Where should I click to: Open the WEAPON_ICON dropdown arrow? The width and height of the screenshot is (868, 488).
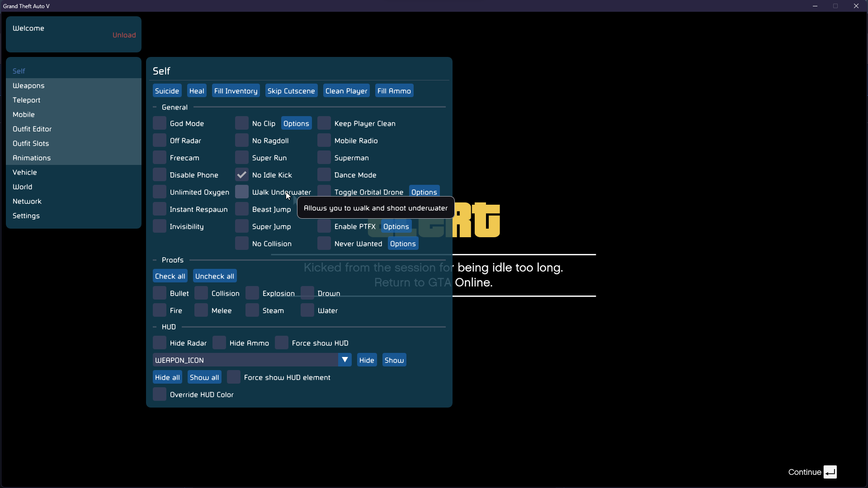(344, 360)
